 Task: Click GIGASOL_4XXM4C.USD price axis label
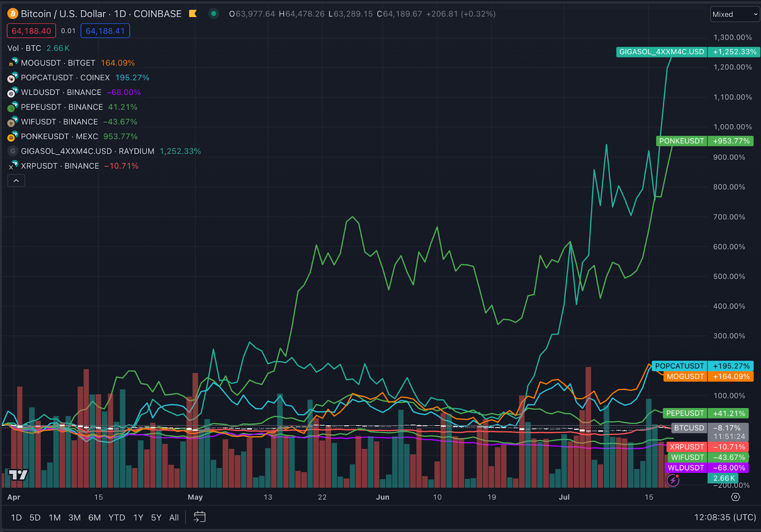[688, 52]
